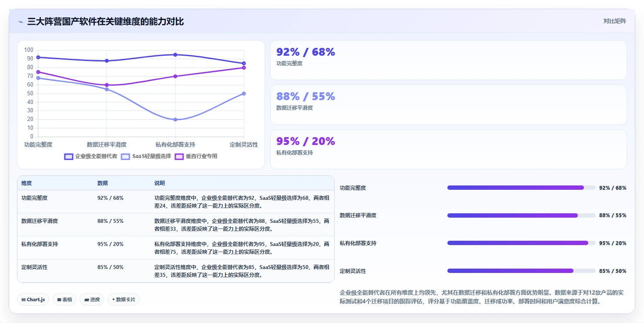Click the 数据 column header
Image resolution: width=644 pixels, height=323 pixels.
pyautogui.click(x=103, y=183)
